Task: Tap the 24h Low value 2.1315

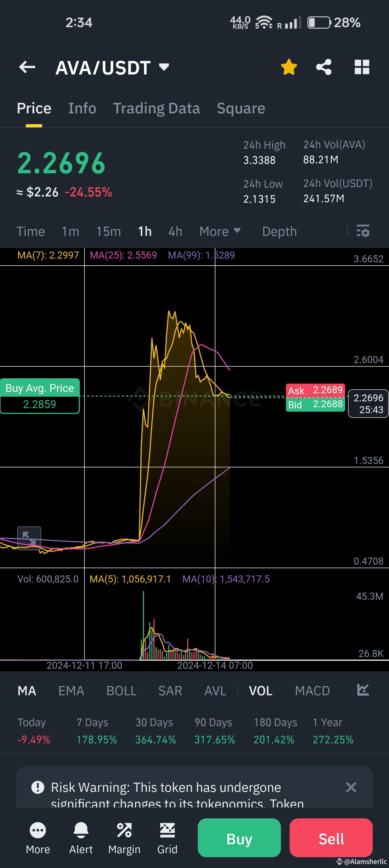Action: (x=259, y=199)
